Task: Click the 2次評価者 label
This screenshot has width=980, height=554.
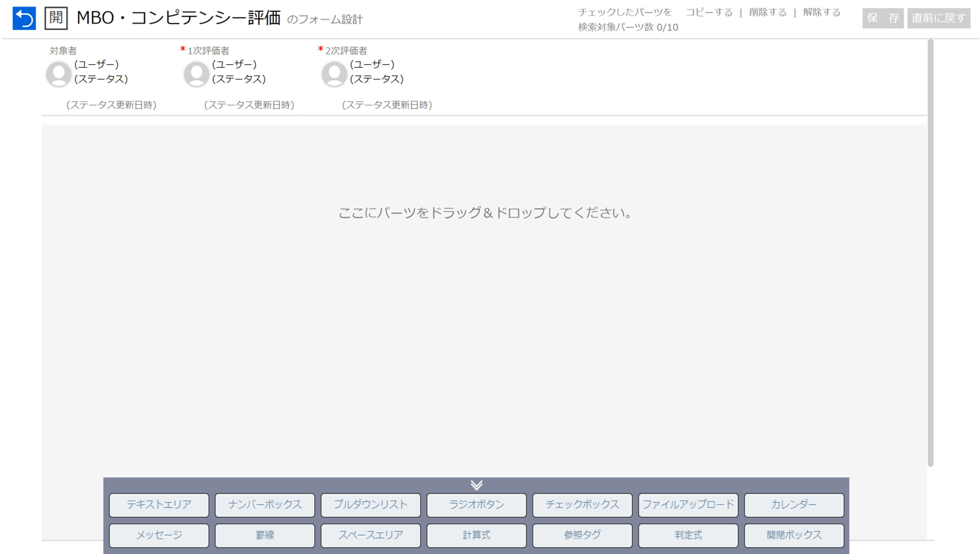Action: (x=346, y=51)
